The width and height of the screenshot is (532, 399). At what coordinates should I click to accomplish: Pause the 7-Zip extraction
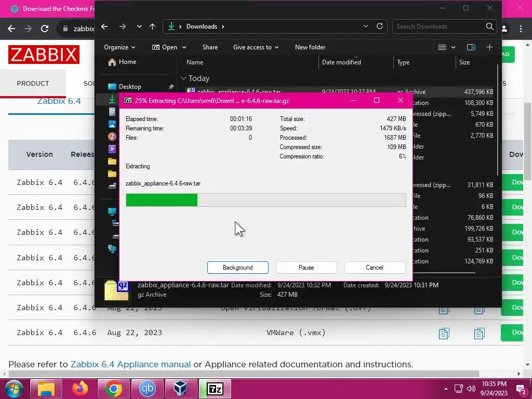(x=306, y=268)
